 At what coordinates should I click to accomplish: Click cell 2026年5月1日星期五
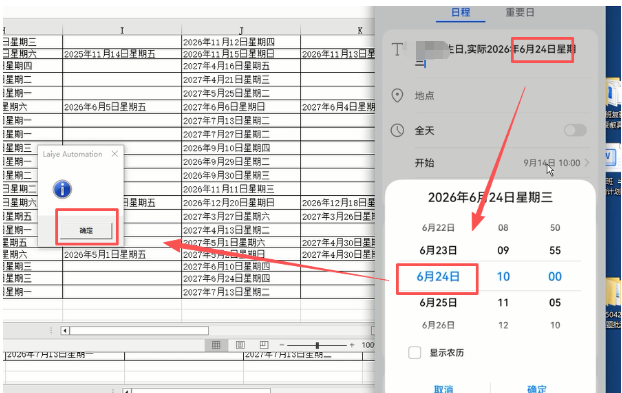coord(122,255)
